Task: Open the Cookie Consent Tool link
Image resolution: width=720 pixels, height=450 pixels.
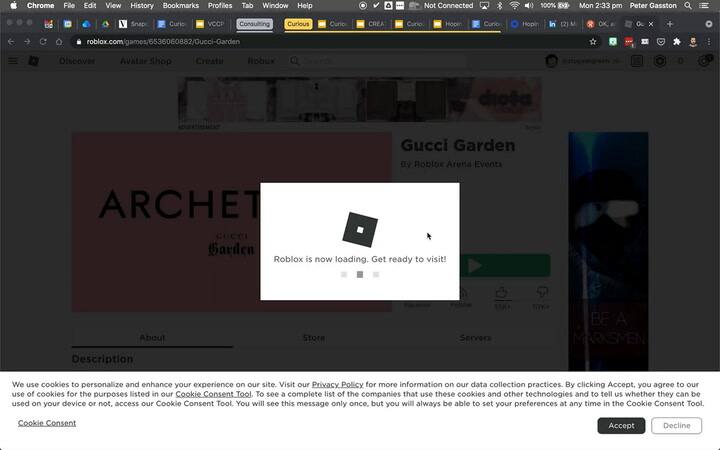Action: point(214,394)
